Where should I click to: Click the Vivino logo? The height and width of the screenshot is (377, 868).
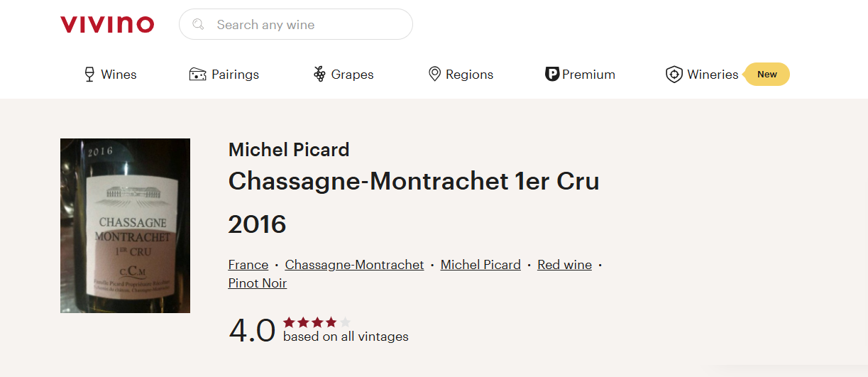click(107, 24)
